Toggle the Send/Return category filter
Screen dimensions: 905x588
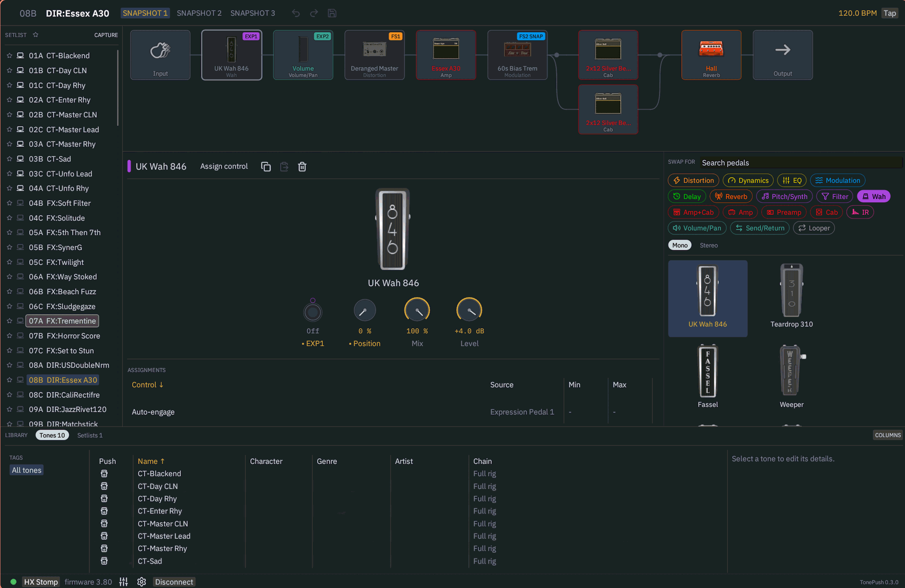(760, 228)
